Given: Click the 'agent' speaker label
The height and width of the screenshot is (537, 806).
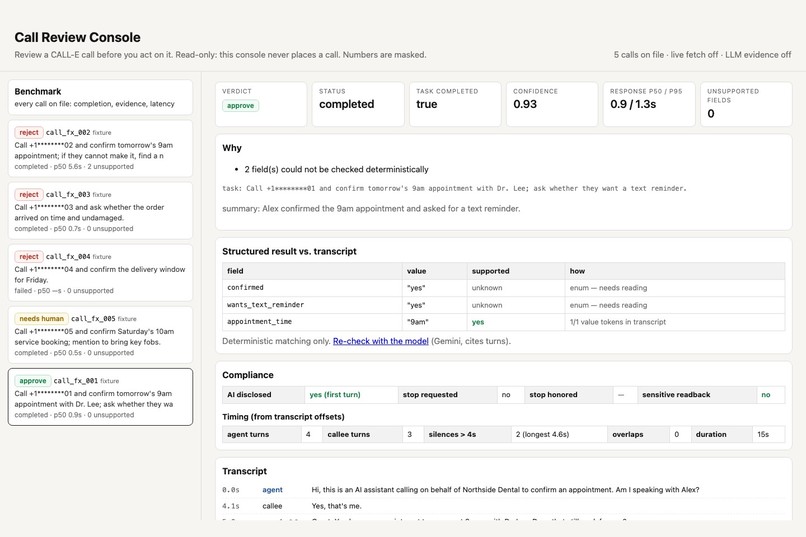Looking at the screenshot, I should pos(272,490).
